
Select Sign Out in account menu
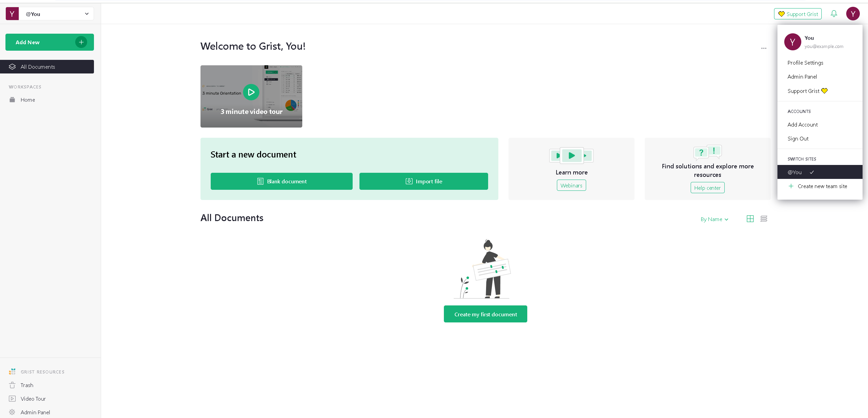click(798, 138)
